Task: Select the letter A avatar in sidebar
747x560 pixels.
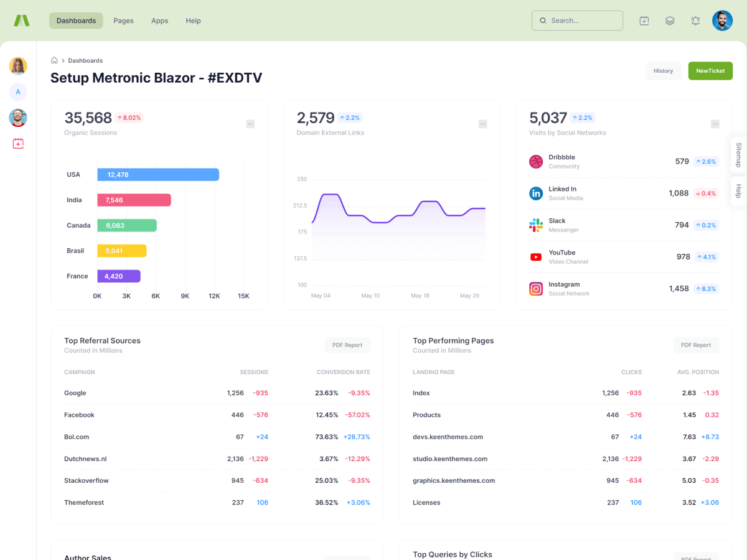Action: point(18,92)
